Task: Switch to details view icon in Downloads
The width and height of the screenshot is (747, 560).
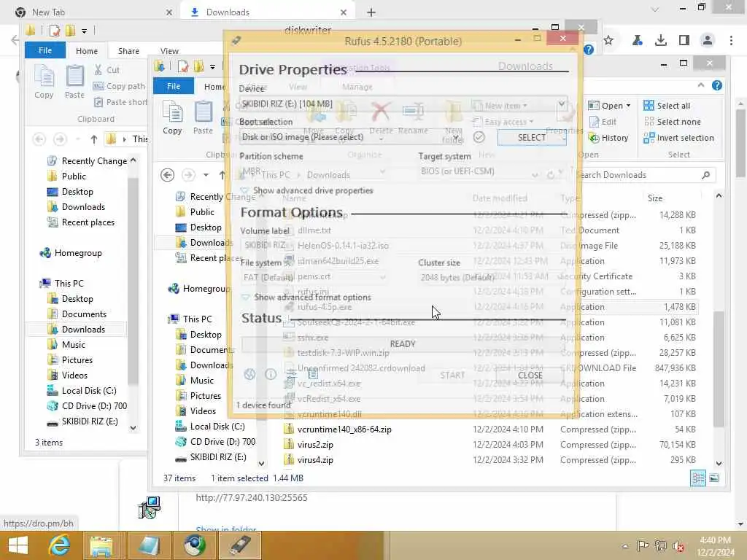Action: tap(698, 478)
